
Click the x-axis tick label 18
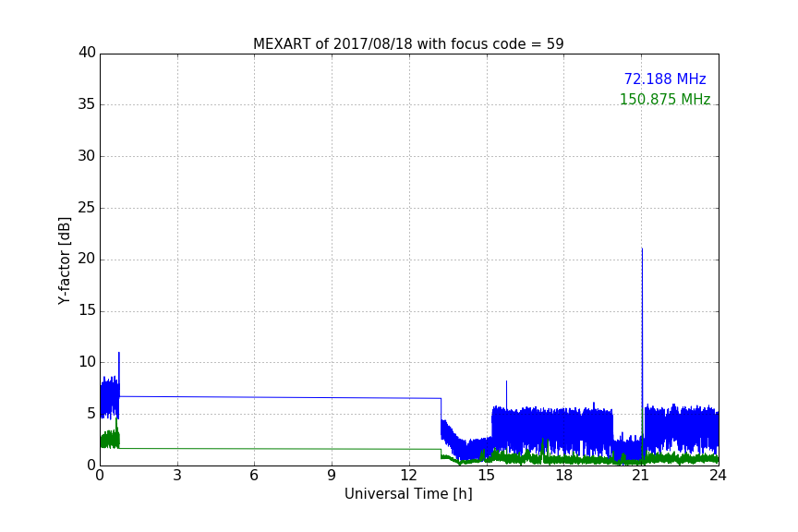(563, 476)
